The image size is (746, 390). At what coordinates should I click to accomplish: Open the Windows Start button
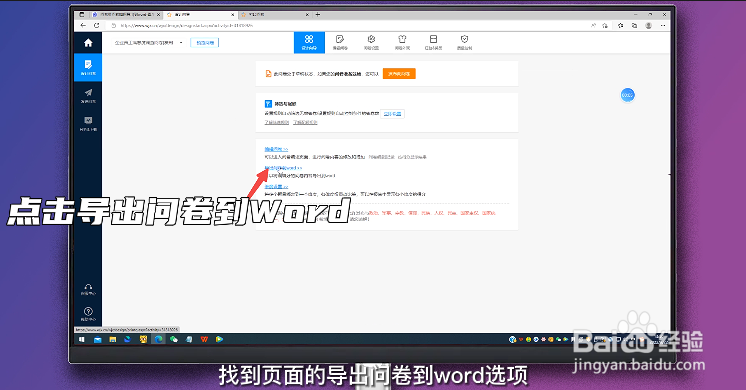82,339
